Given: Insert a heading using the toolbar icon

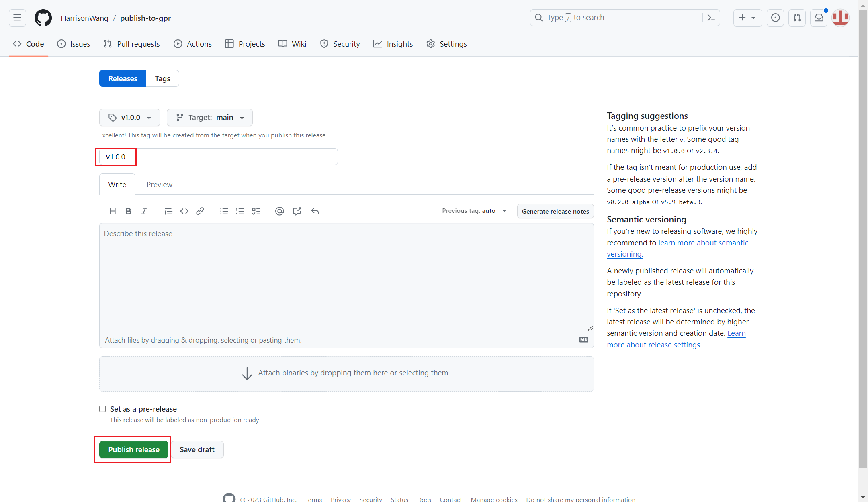Looking at the screenshot, I should coord(113,211).
